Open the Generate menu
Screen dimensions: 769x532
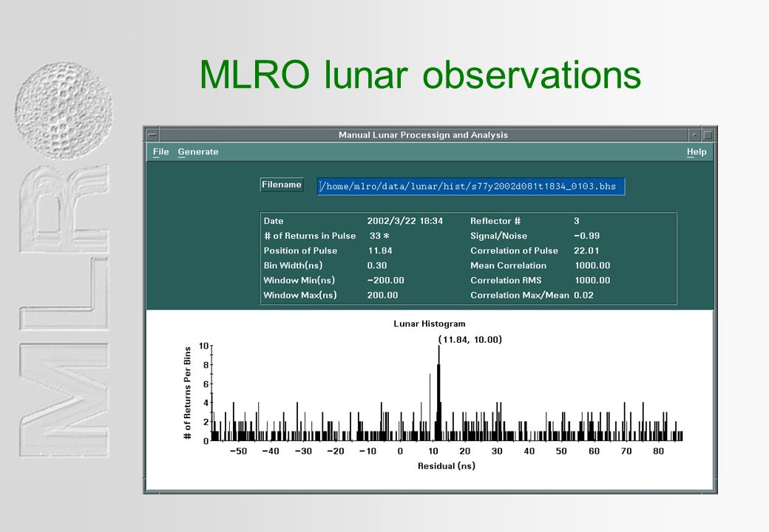coord(197,152)
